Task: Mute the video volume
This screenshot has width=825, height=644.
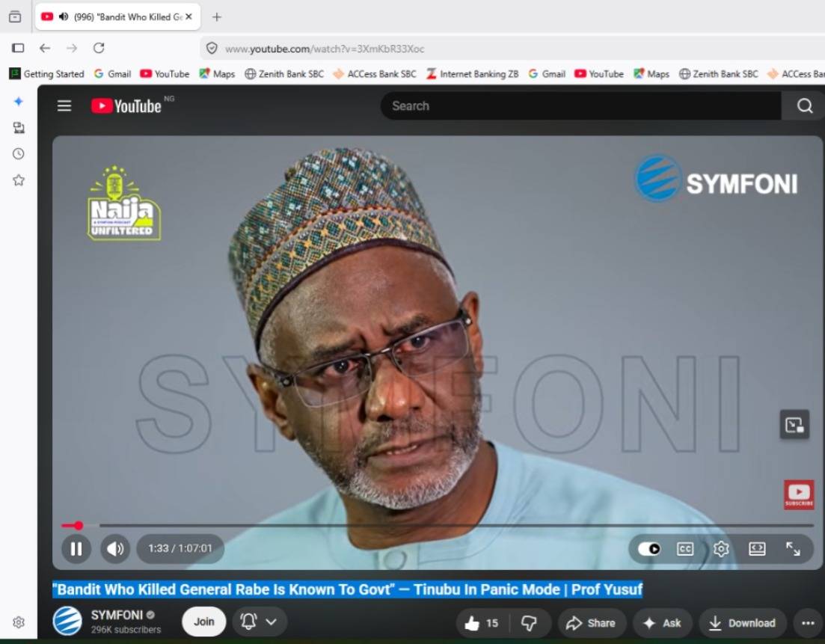Action: 115,549
